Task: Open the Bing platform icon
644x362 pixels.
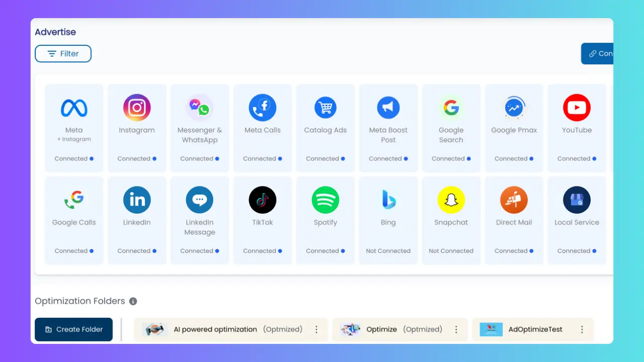Action: point(388,200)
